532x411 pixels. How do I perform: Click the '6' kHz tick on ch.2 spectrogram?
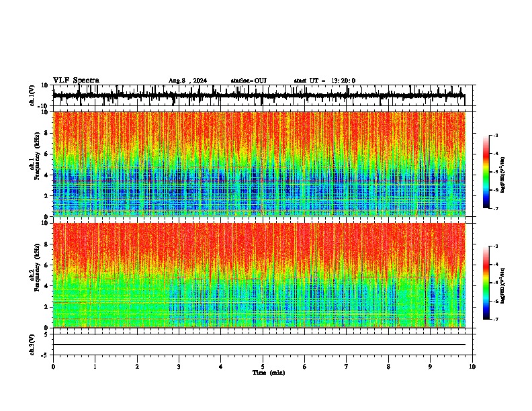pyautogui.click(x=47, y=265)
